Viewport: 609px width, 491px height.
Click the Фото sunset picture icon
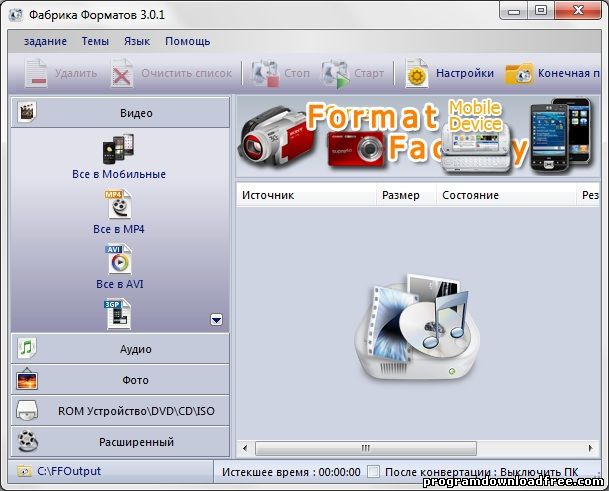tap(27, 379)
